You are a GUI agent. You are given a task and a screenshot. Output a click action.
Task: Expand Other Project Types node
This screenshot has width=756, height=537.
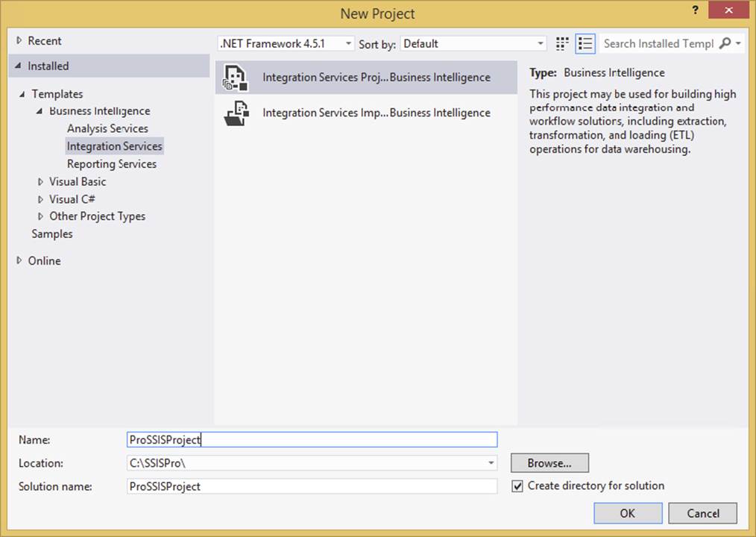point(40,216)
